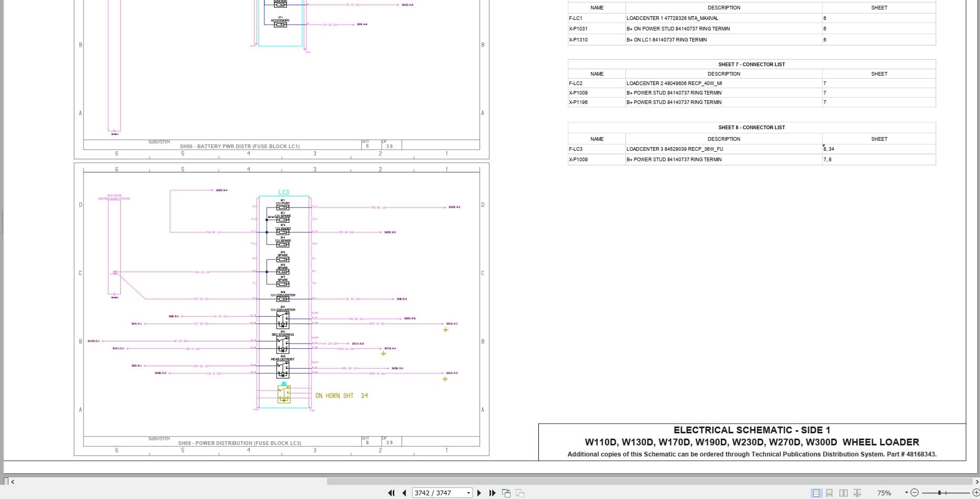Select the F-LC3 name cell
Viewport: 980px width, 499px height.
coord(597,149)
